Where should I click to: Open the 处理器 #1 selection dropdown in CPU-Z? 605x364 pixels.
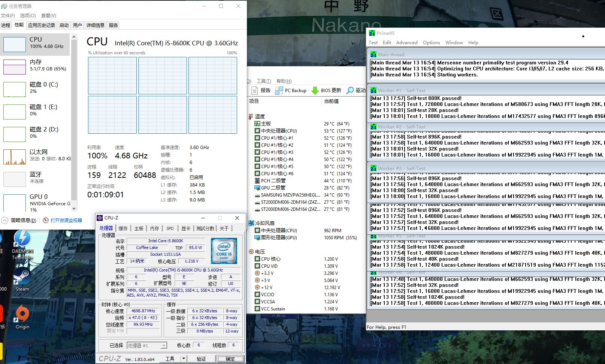coord(163,345)
